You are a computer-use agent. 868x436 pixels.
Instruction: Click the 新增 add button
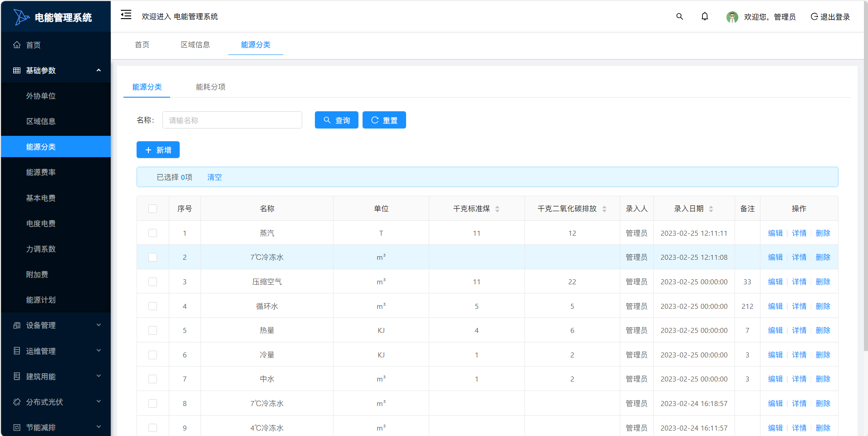pos(158,150)
